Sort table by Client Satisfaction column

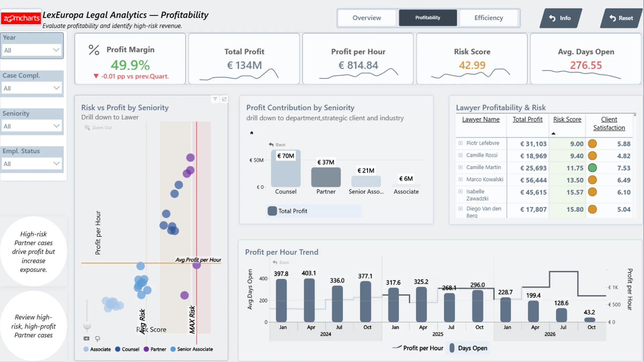609,123
